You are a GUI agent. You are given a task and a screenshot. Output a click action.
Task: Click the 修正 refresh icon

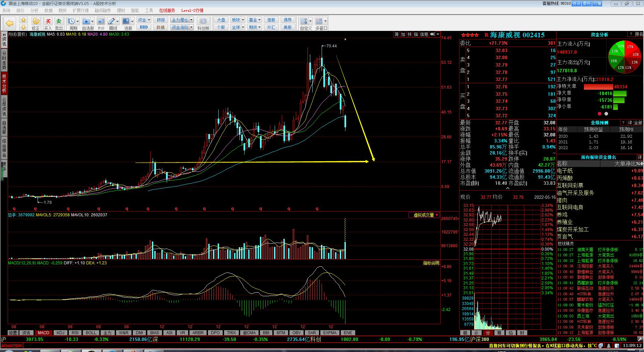36,21
